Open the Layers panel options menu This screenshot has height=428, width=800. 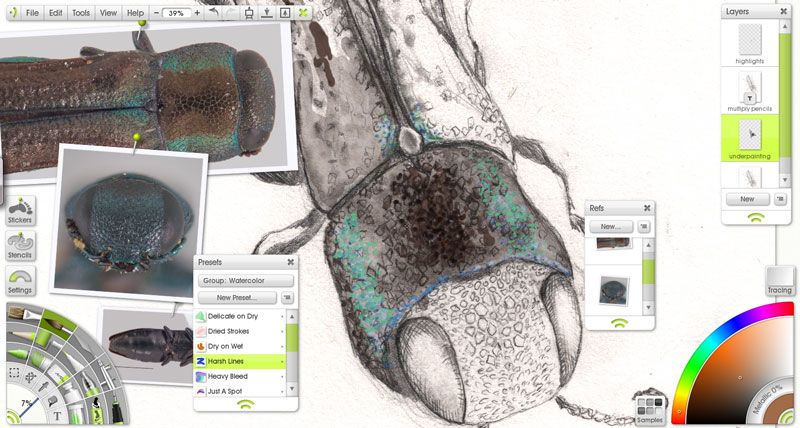780,199
